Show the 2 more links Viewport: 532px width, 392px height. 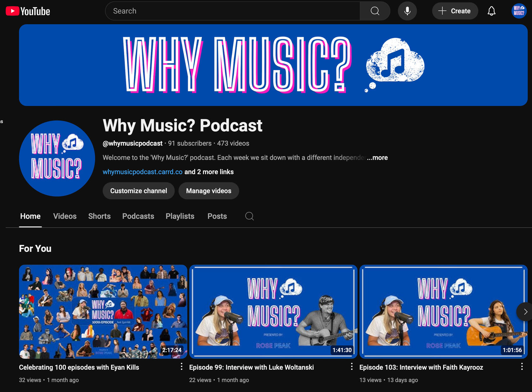209,172
